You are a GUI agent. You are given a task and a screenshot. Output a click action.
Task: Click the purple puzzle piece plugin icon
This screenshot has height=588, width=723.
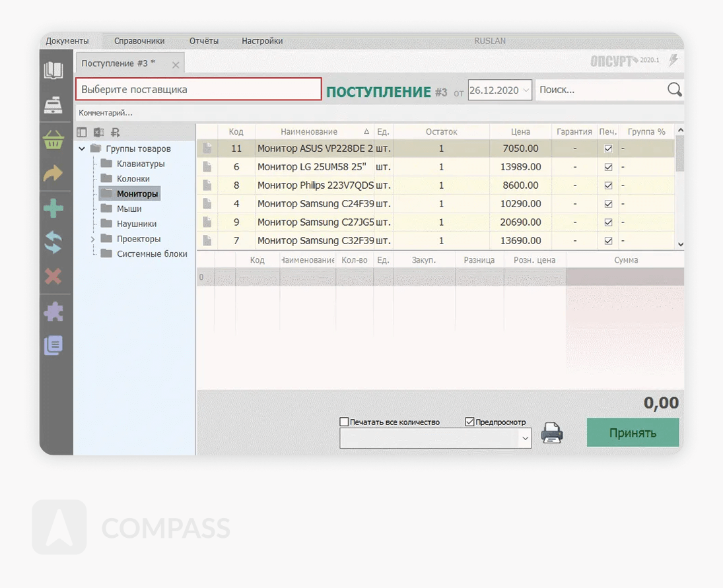(53, 311)
